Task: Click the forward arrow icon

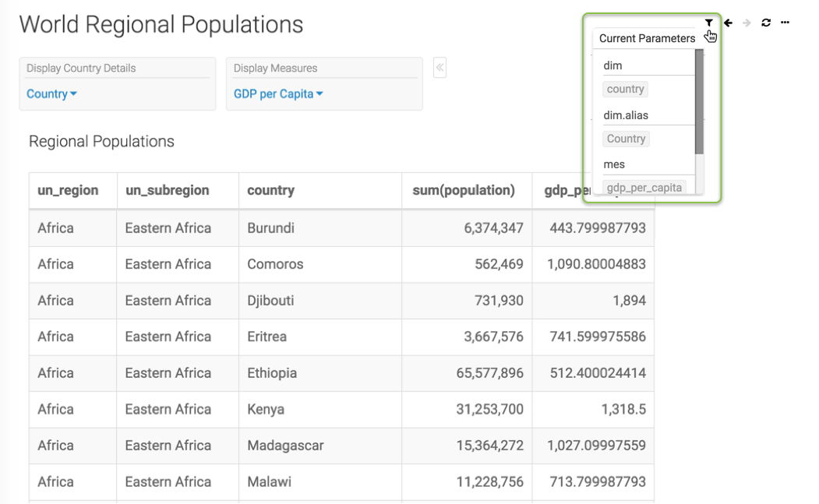Action: tap(747, 23)
